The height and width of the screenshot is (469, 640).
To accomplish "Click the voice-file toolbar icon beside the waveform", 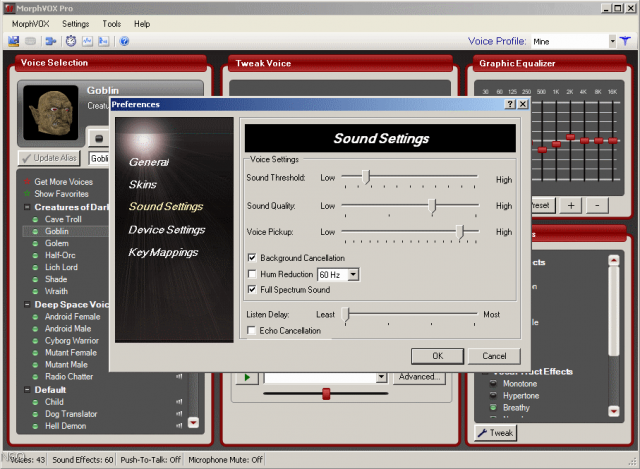I will click(104, 41).
